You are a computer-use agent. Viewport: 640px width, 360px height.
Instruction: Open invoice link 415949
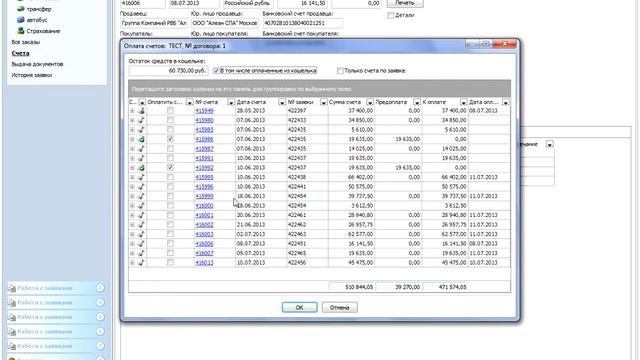[204, 111]
